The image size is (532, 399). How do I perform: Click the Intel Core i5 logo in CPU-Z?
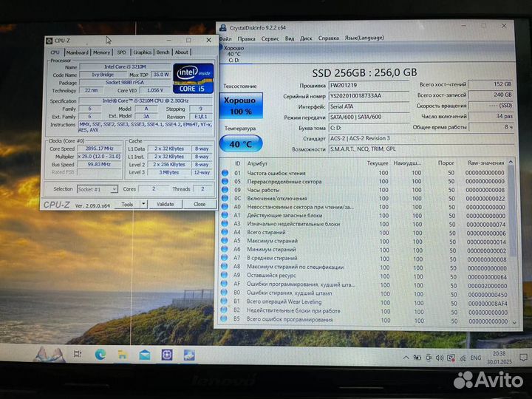pyautogui.click(x=194, y=78)
